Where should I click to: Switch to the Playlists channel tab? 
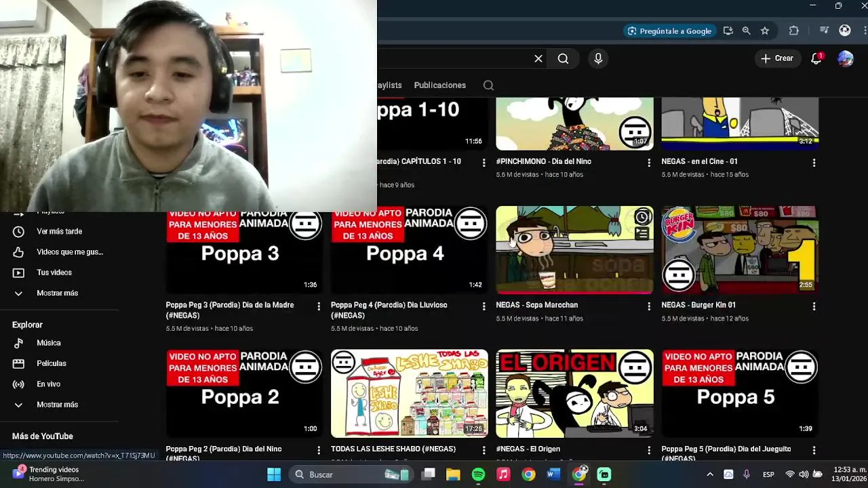coord(390,85)
